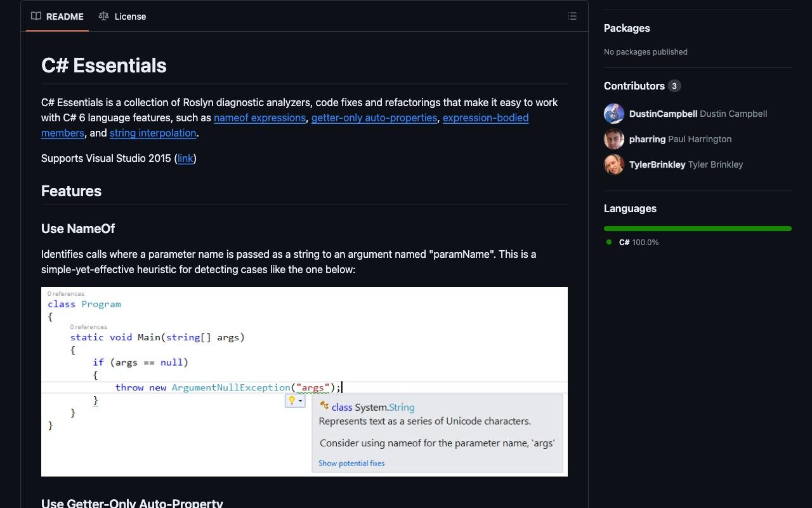
Task: Open the README outline list icon
Action: click(x=572, y=17)
